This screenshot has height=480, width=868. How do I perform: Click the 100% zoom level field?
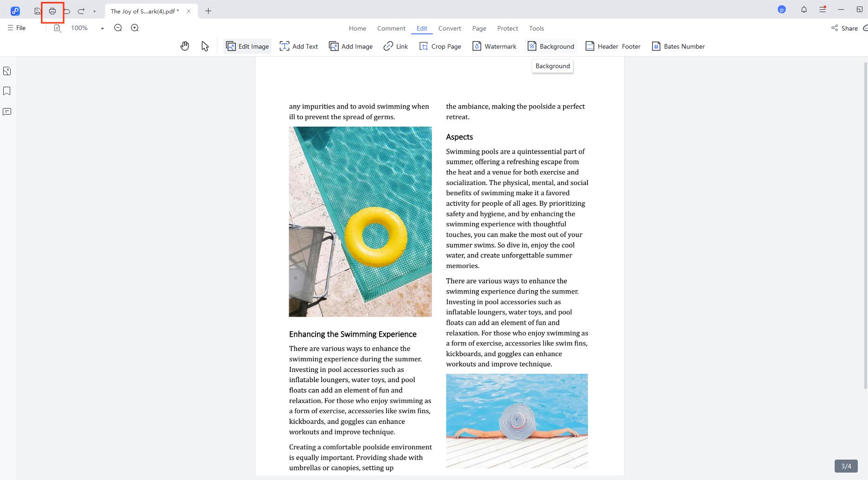(79, 28)
